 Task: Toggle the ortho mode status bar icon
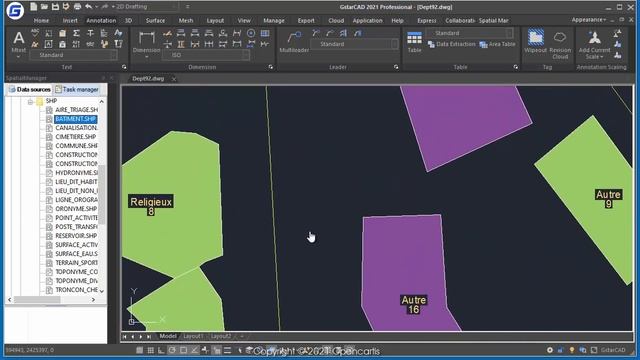(161, 350)
